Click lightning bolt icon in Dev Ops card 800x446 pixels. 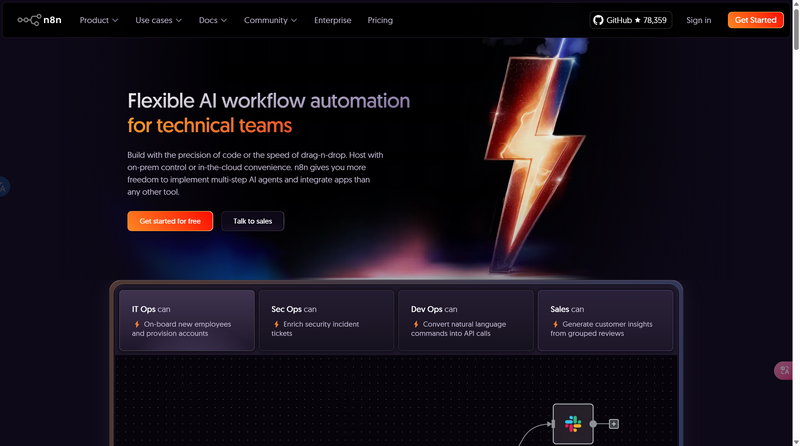point(416,324)
